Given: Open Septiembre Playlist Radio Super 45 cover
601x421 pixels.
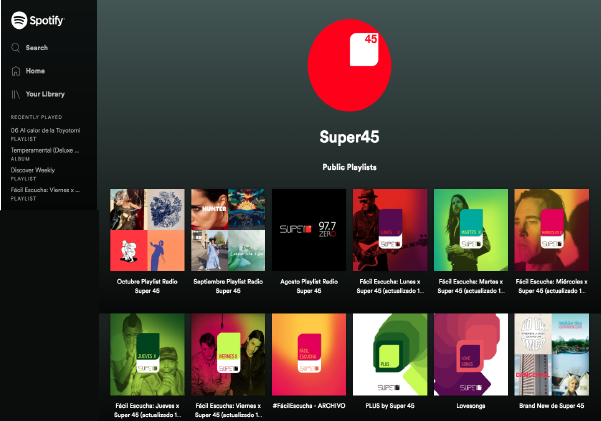Looking at the screenshot, I should pos(228,230).
